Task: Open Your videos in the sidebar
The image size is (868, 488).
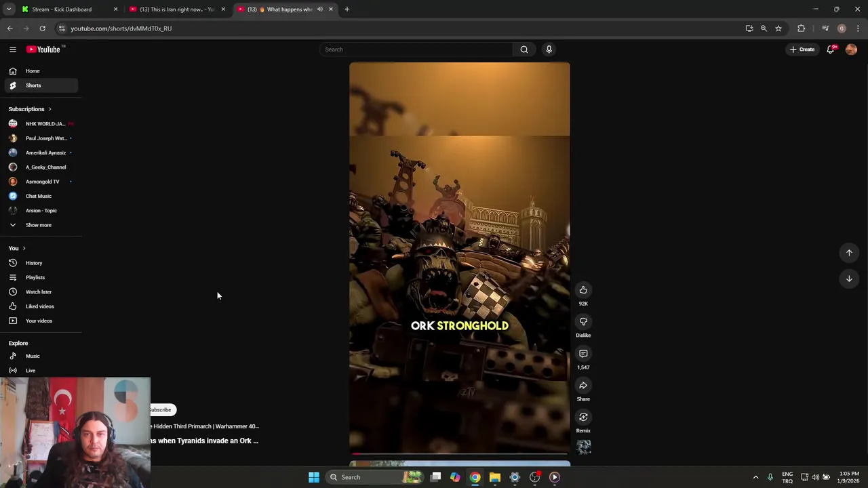Action: tap(39, 321)
